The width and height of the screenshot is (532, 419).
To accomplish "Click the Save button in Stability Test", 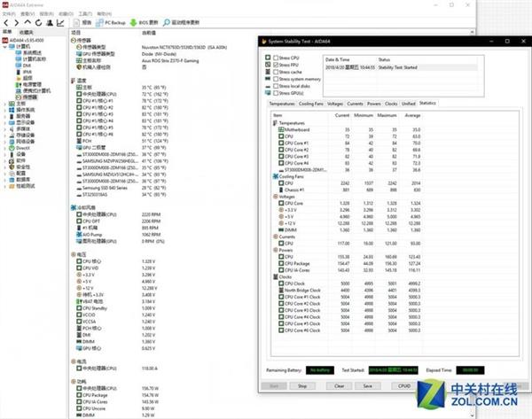I will [367, 386].
